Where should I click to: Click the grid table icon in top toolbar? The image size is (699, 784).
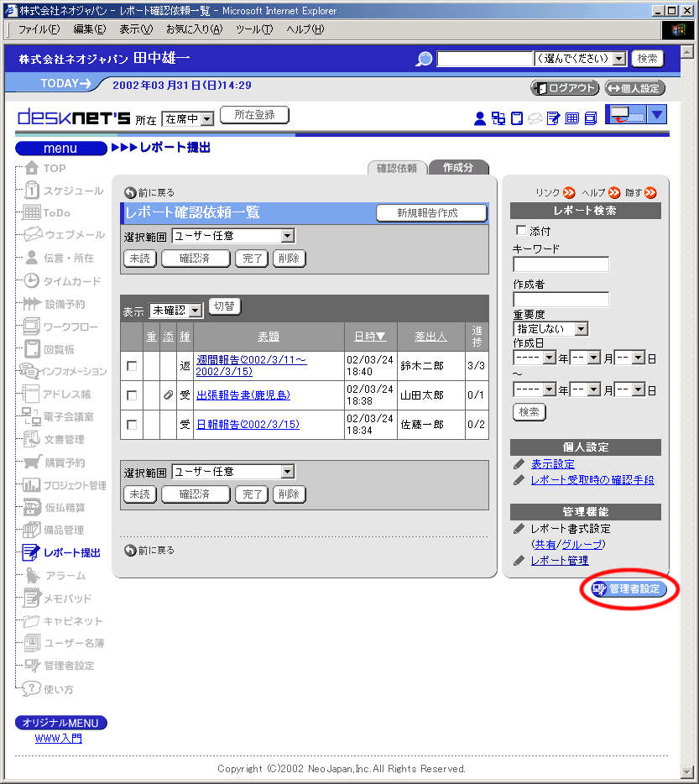[571, 118]
